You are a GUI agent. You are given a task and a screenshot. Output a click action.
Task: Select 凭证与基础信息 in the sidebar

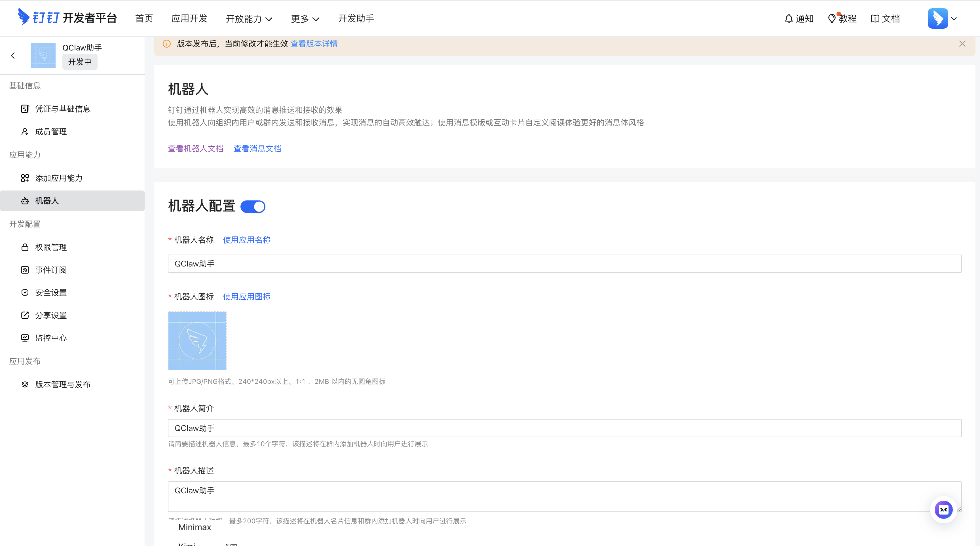click(63, 109)
